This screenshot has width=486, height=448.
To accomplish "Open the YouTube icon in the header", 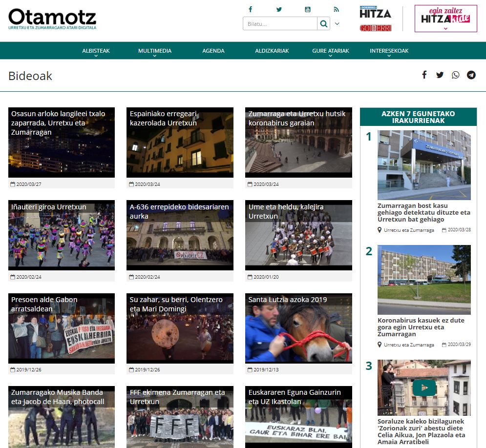I will pyautogui.click(x=308, y=9).
